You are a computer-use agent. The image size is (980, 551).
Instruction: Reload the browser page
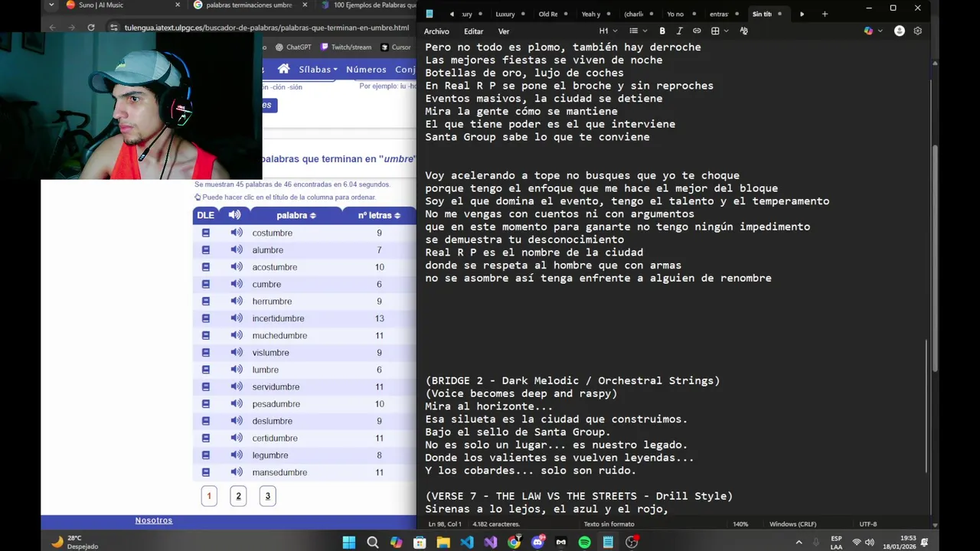[90, 28]
